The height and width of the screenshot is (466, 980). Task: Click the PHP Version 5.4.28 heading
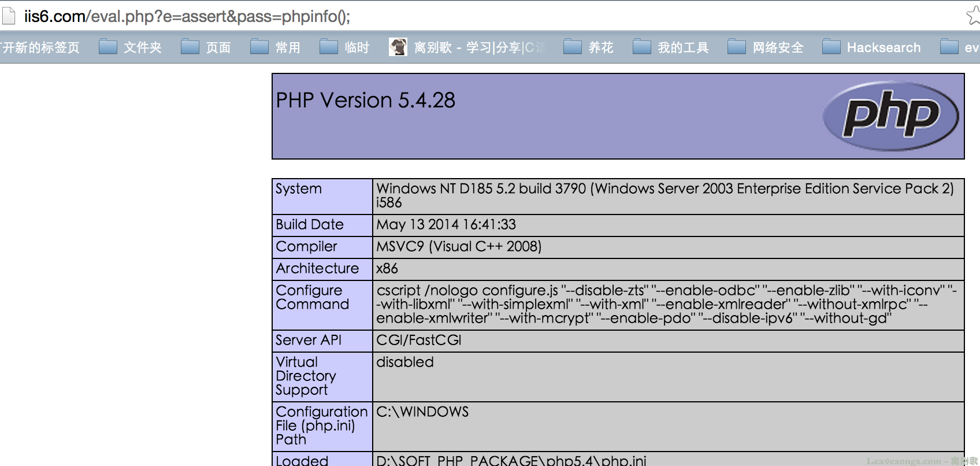(365, 101)
